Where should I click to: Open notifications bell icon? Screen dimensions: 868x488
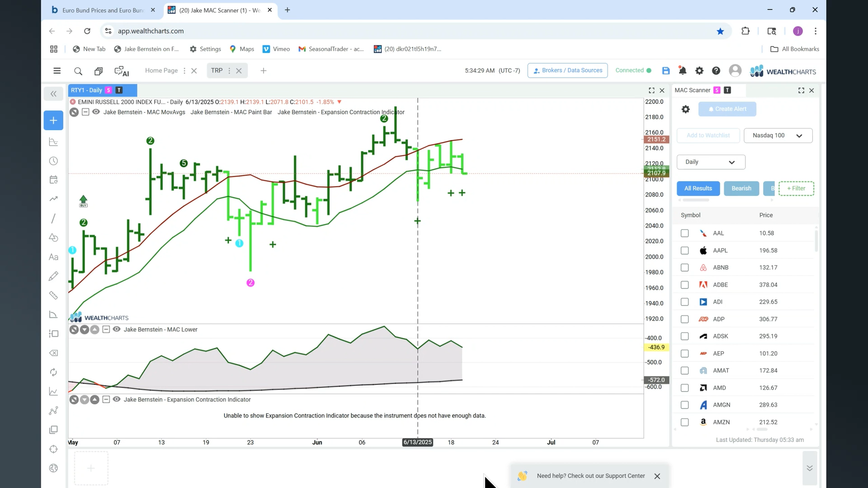point(682,70)
